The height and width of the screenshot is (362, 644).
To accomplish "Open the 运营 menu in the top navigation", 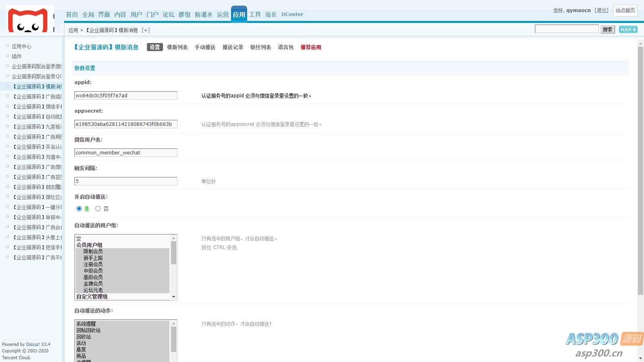I will 223,14.
